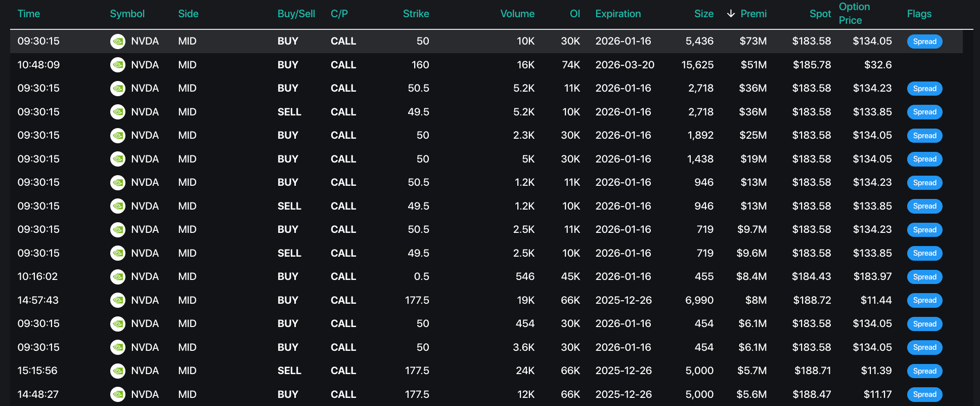Sort by the Expiration column header
This screenshot has width=980, height=406.
(x=618, y=14)
